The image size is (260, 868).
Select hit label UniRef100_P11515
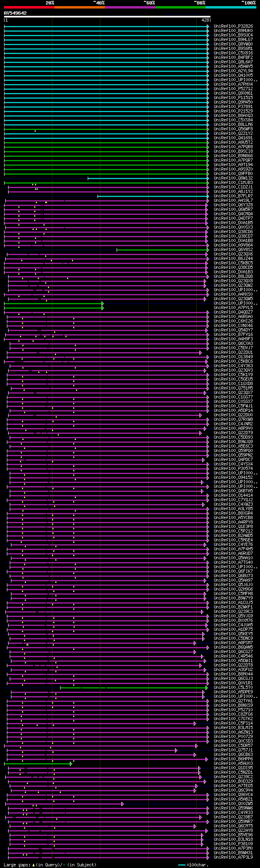click(x=233, y=98)
